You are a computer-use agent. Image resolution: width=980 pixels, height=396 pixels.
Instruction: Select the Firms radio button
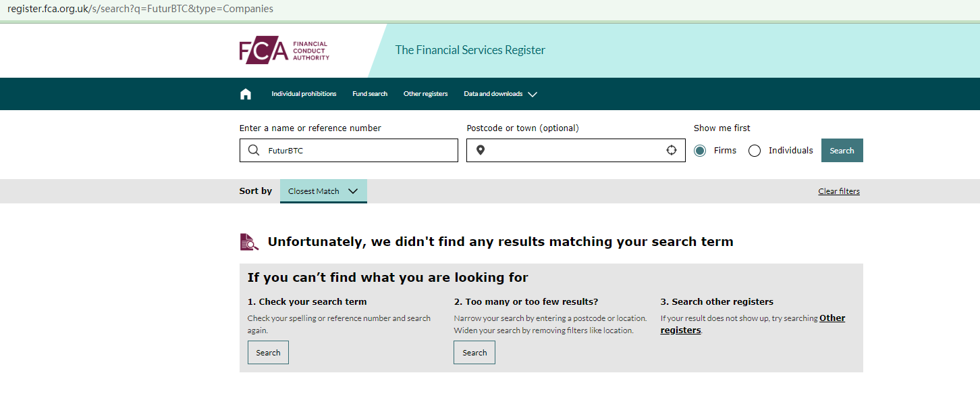pos(701,151)
